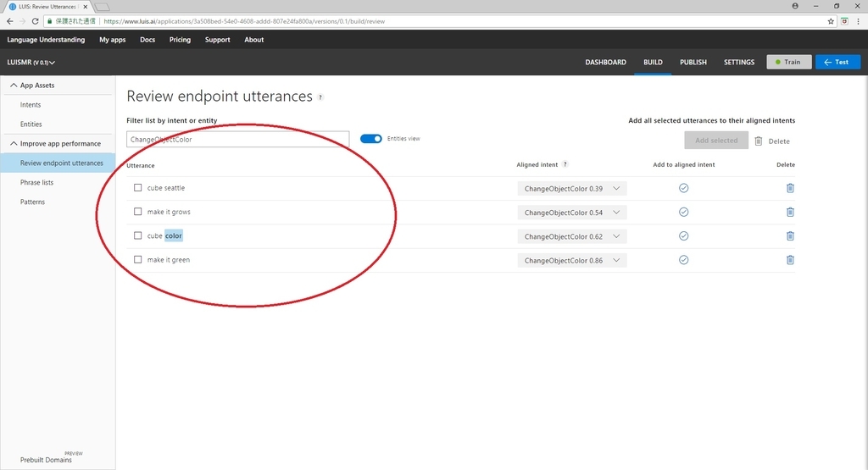This screenshot has height=470, width=868.
Task: Close the LUIS Review Utterances tab
Action: (86, 7)
